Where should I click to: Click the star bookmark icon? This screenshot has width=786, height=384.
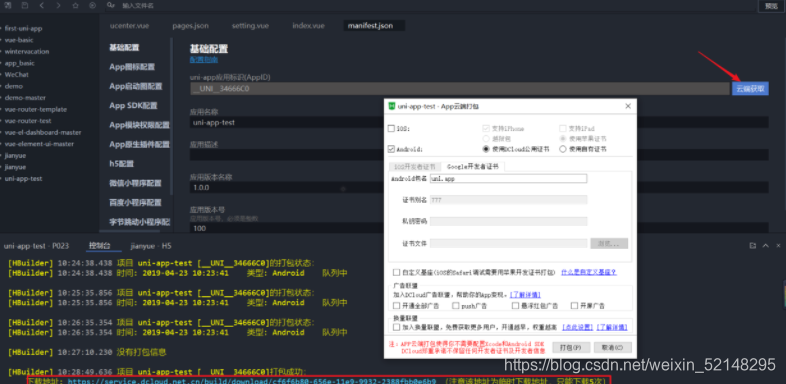click(75, 5)
